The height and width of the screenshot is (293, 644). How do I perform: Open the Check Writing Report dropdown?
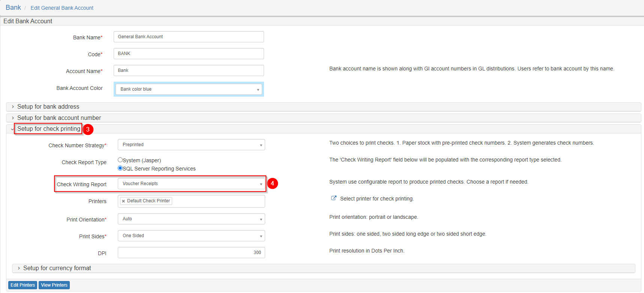191,184
